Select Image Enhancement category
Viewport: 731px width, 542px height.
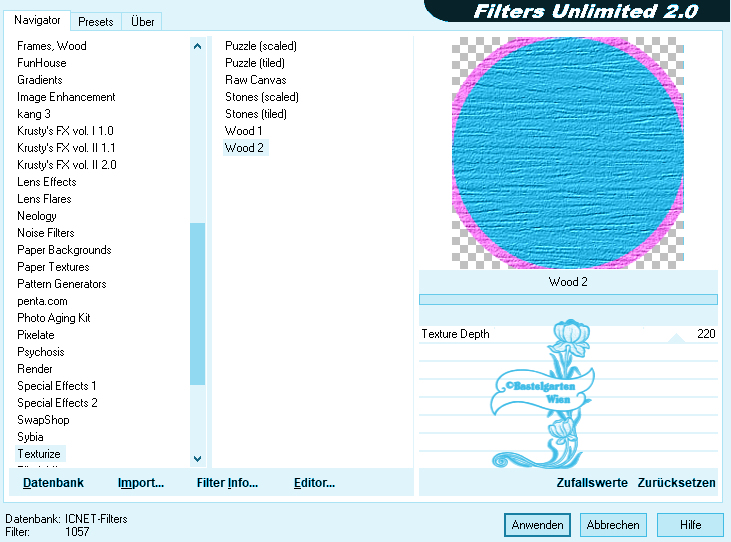(66, 97)
